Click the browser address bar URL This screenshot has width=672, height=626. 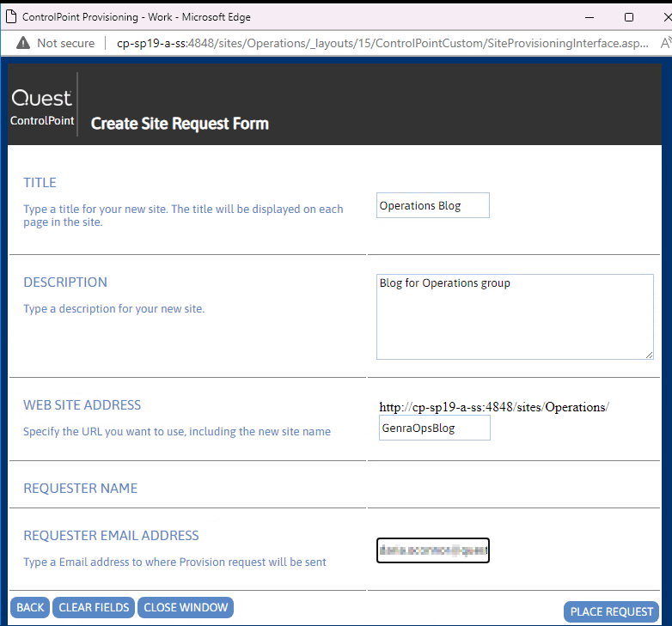pos(378,43)
